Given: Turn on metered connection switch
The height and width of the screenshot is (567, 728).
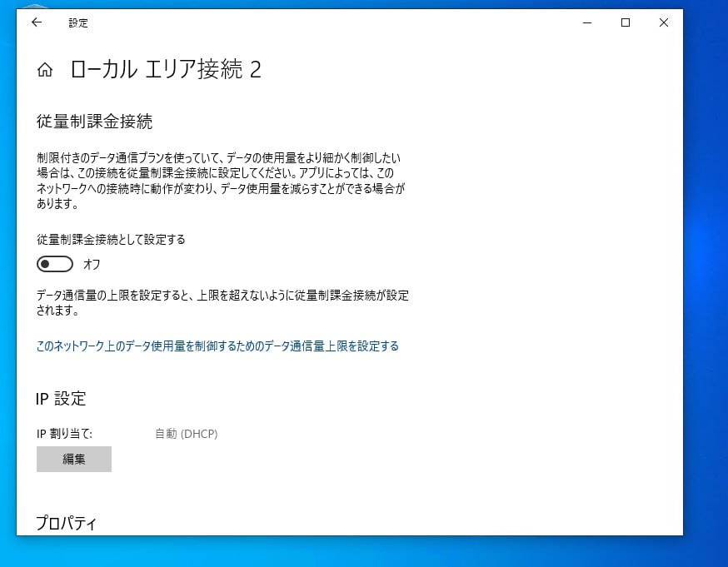Looking at the screenshot, I should [x=54, y=263].
